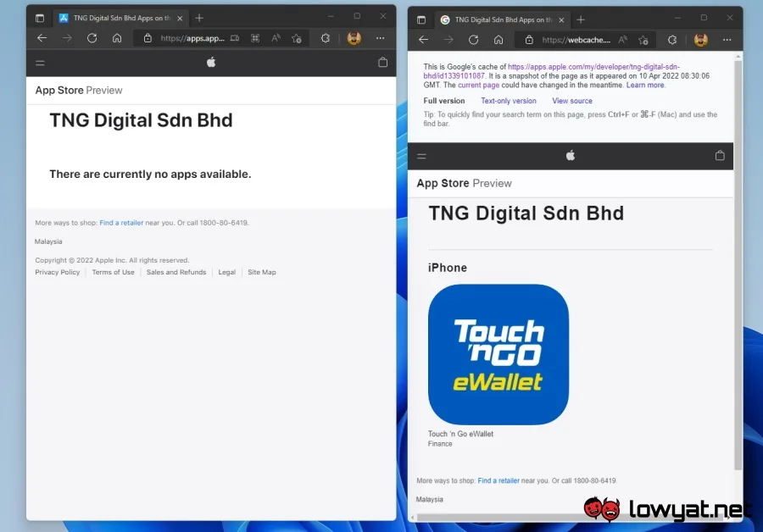Click Apple logo on cached App Store page
This screenshot has height=532, width=763.
[x=571, y=156]
